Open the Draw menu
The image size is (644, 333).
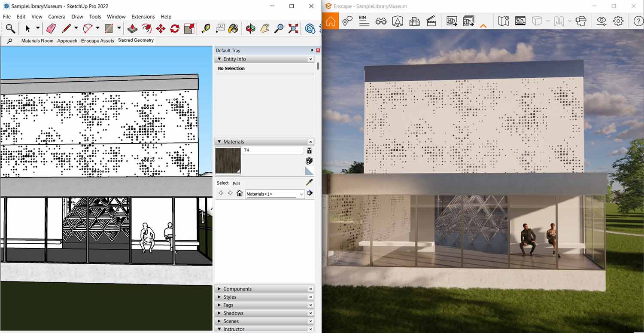tap(77, 17)
